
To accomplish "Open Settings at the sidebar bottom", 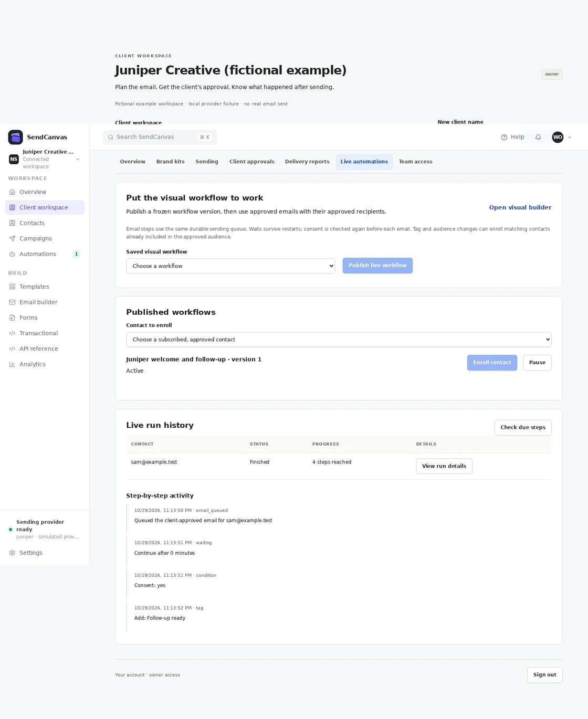I will click(x=45, y=553).
